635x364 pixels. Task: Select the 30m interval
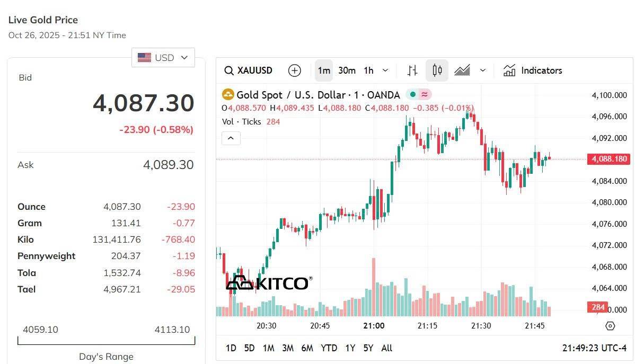tap(347, 70)
